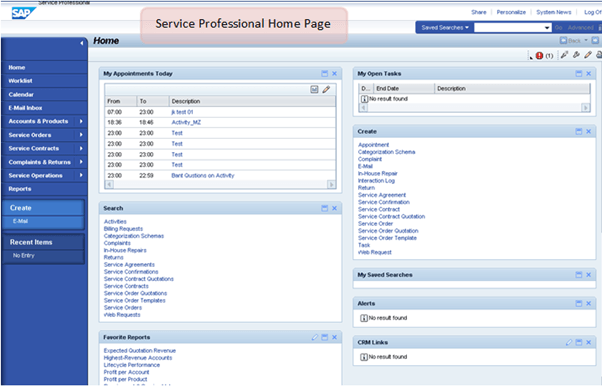602x387 pixels.
Task: Close the Create tile
Action: click(x=589, y=131)
